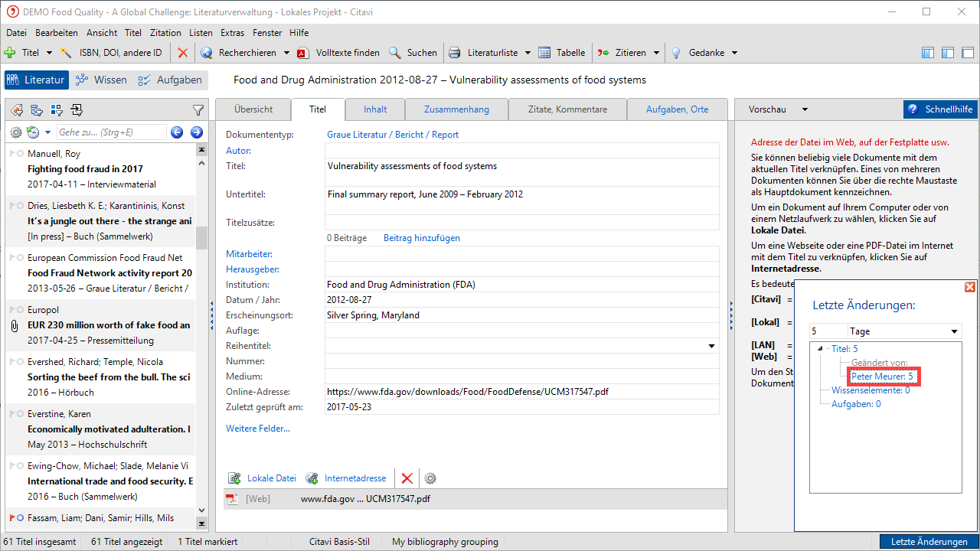
Task: Click the ISBN, DOI magic wand icon
Action: point(67,53)
